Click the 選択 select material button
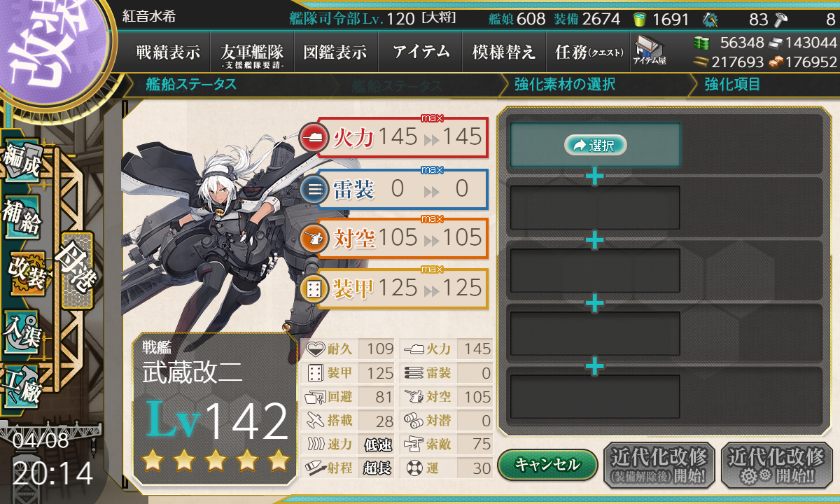The width and height of the screenshot is (840, 504). pyautogui.click(x=596, y=145)
